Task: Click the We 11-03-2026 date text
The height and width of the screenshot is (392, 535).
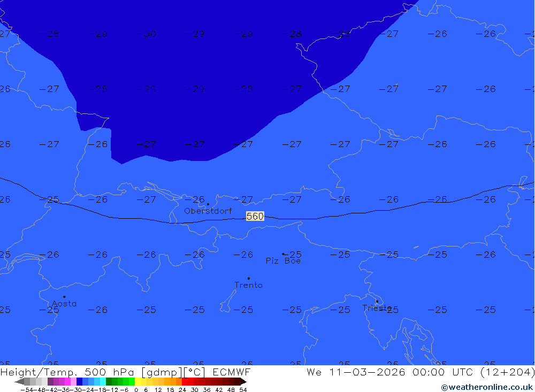Action: (x=356, y=372)
